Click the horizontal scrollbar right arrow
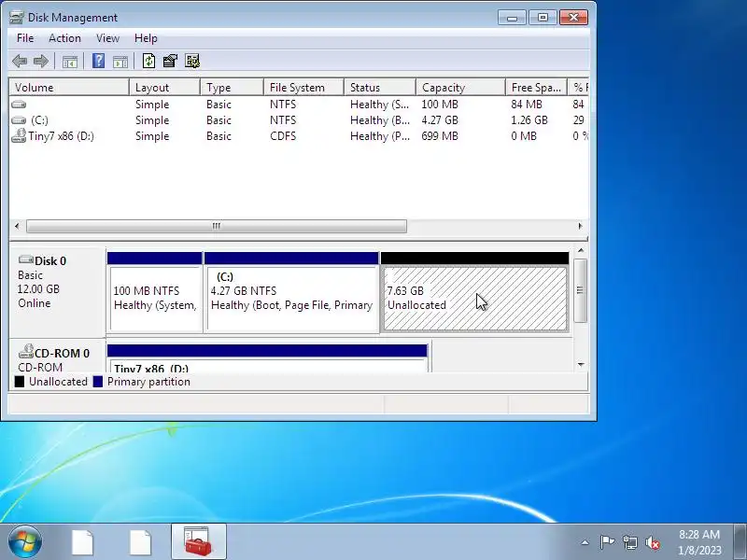 tap(580, 226)
